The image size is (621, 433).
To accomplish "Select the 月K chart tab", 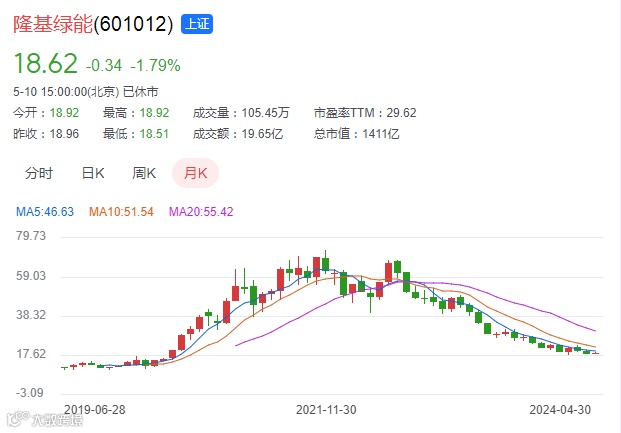I will click(195, 173).
